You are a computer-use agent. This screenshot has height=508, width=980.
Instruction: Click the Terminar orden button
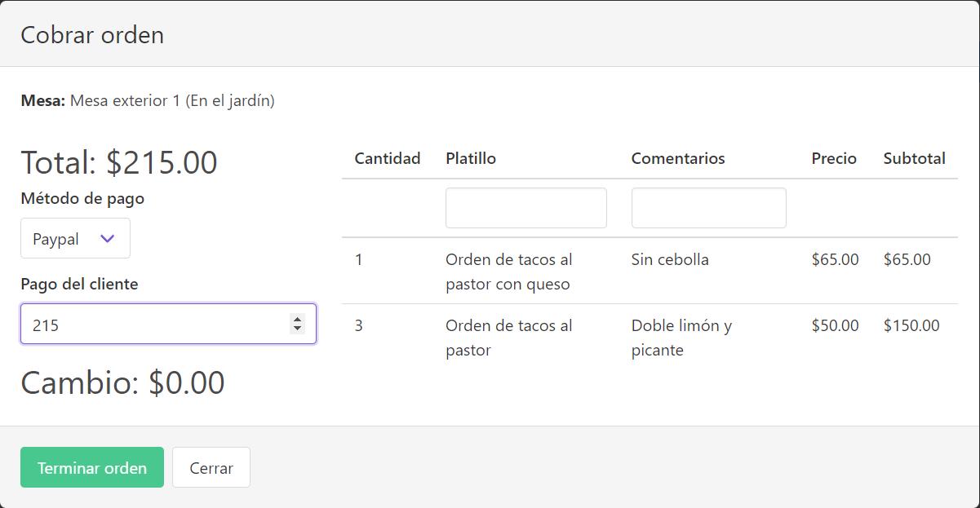(x=92, y=467)
